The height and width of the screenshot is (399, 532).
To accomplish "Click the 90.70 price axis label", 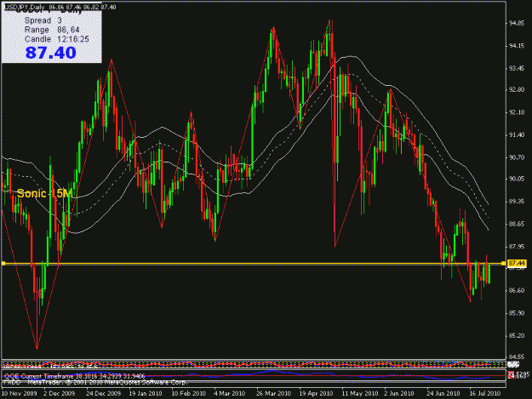I will 517,157.
